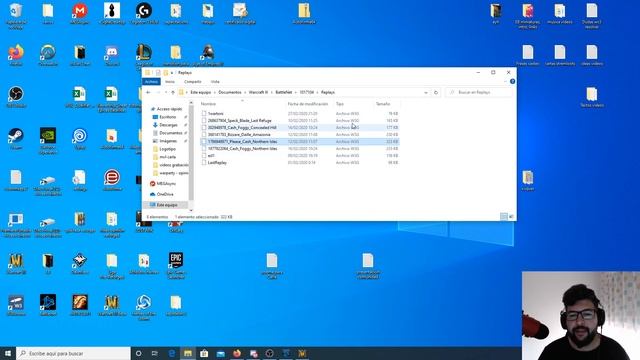Refresh the Replays folder view

(436, 93)
